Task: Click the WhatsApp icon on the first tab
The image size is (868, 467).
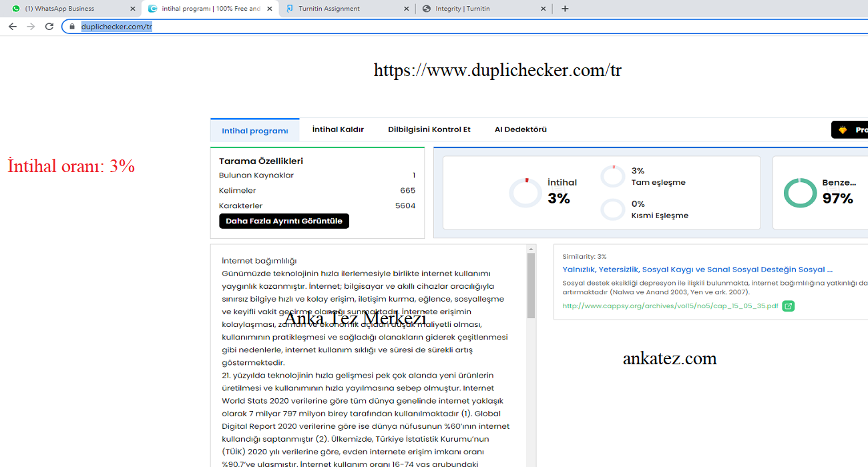Action: 15,9
